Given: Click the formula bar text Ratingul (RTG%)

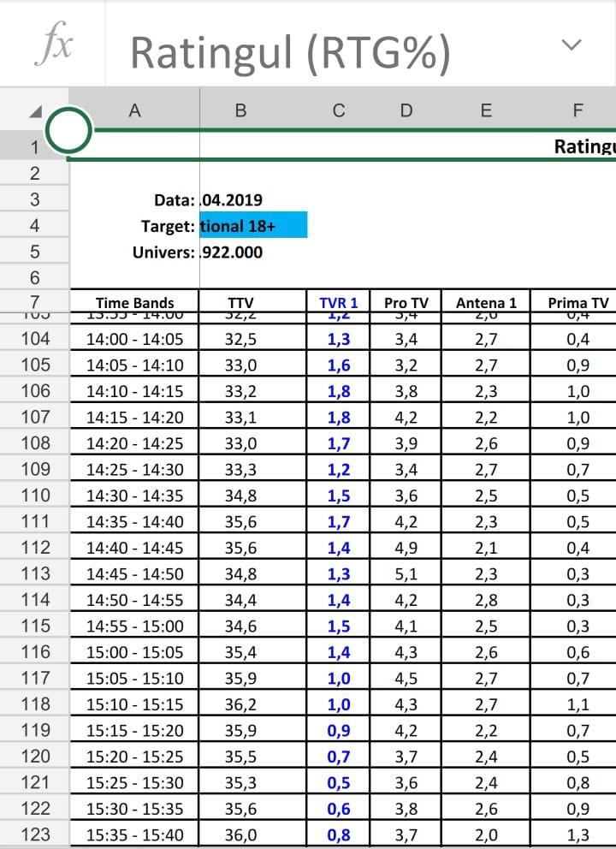Looking at the screenshot, I should [290, 53].
